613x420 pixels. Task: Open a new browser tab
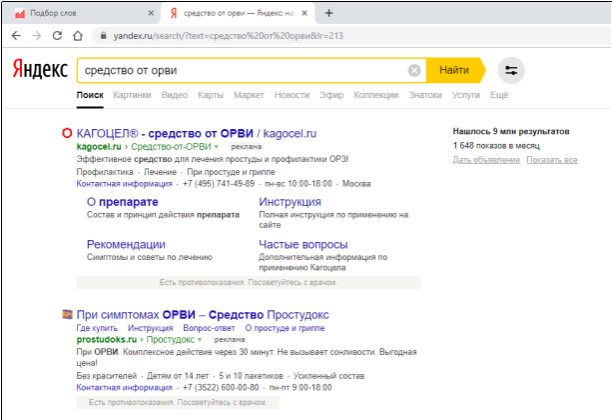[x=329, y=13]
